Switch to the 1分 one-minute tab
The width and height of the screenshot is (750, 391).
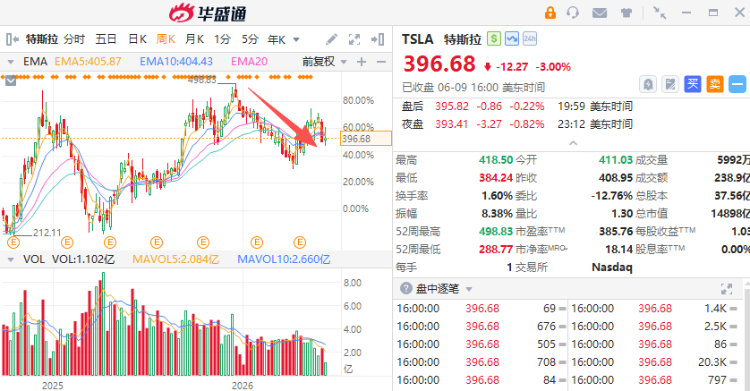222,39
